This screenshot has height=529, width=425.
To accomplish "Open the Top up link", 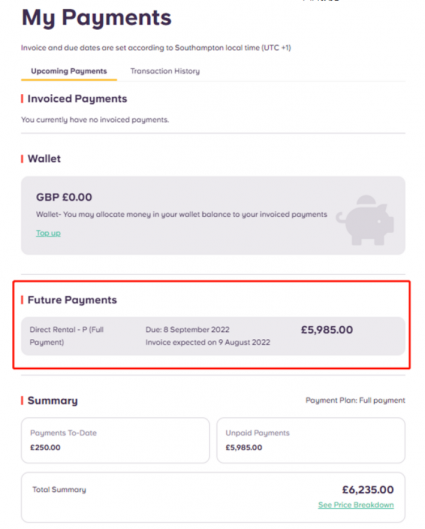I will (48, 233).
